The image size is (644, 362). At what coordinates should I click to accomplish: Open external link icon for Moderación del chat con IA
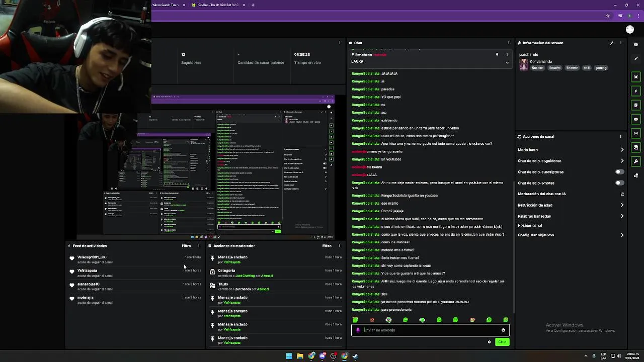point(622,194)
